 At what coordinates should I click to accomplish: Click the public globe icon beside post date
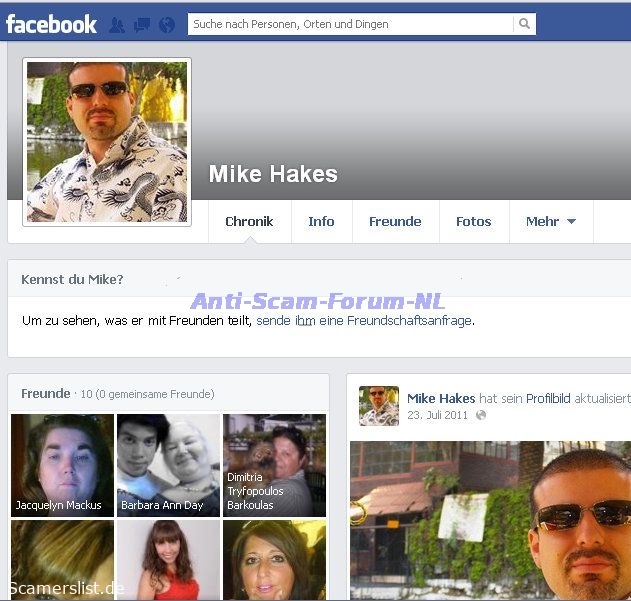coord(481,415)
